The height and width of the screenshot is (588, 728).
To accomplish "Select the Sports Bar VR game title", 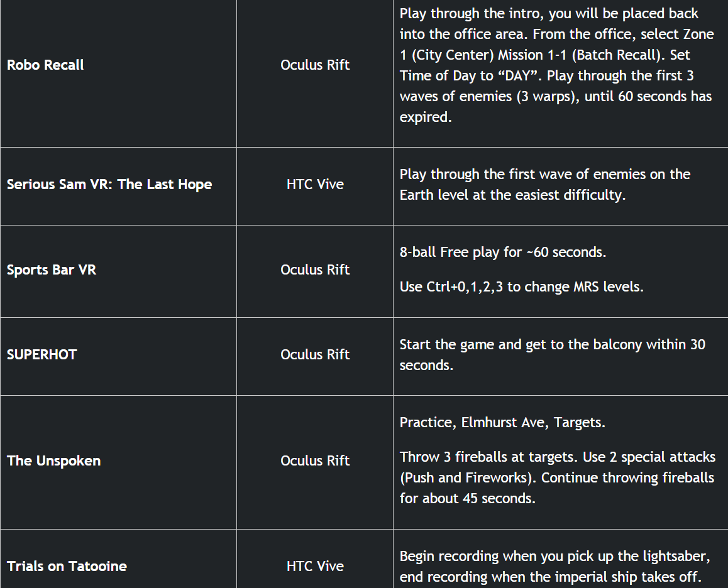I will (x=52, y=269).
